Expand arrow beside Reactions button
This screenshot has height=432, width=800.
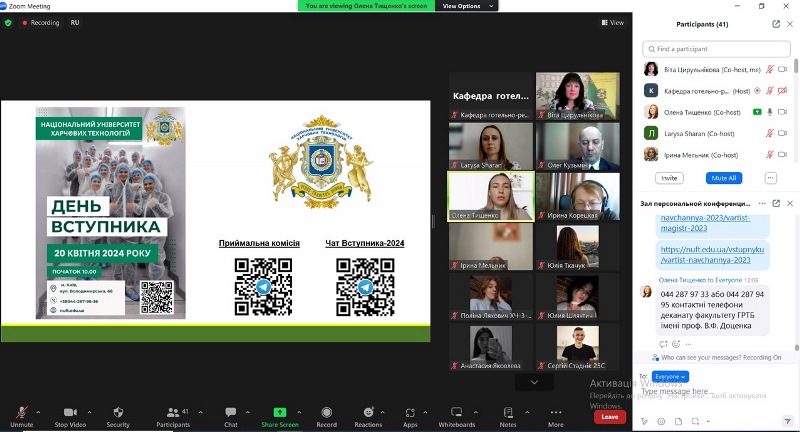point(383,412)
